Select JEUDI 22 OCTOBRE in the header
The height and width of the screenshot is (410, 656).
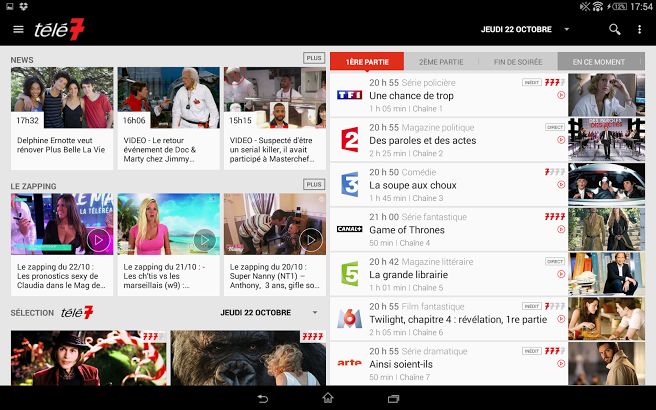tap(516, 29)
